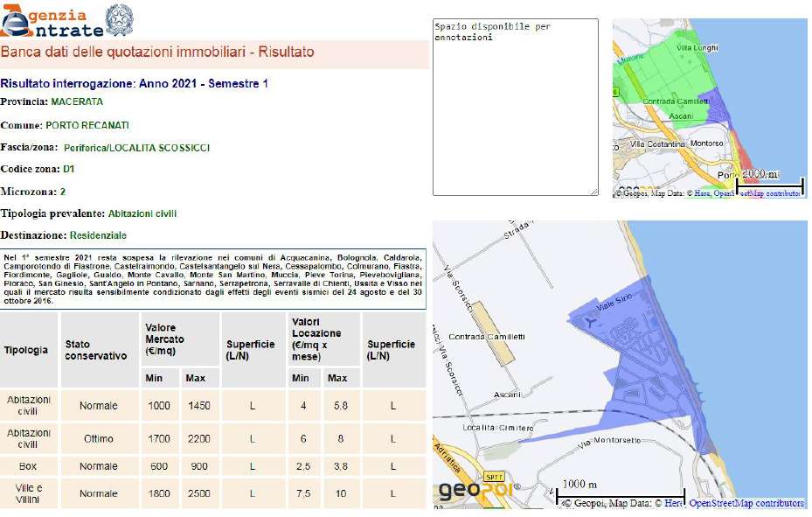Grab the annotation box resize handle
Viewport: 812px width, 517px height.
(x=594, y=192)
